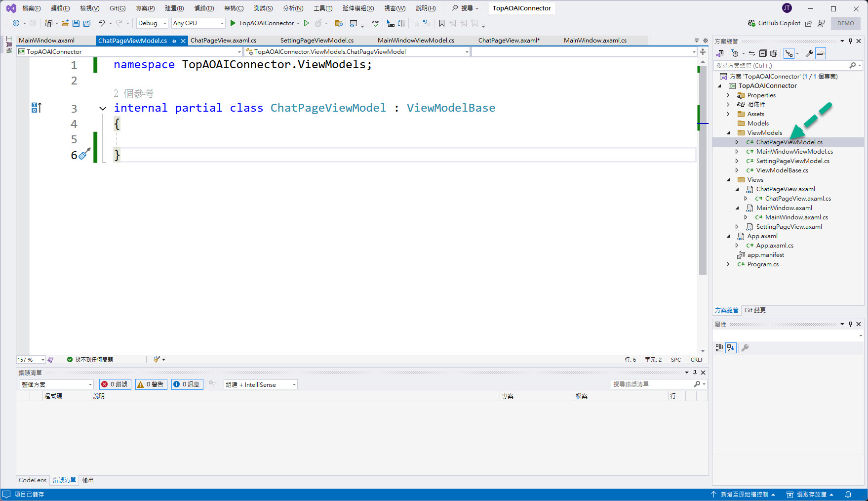Viewport: 868px width, 501px height.
Task: Select Program.cs in Solution Explorer
Action: pos(763,264)
